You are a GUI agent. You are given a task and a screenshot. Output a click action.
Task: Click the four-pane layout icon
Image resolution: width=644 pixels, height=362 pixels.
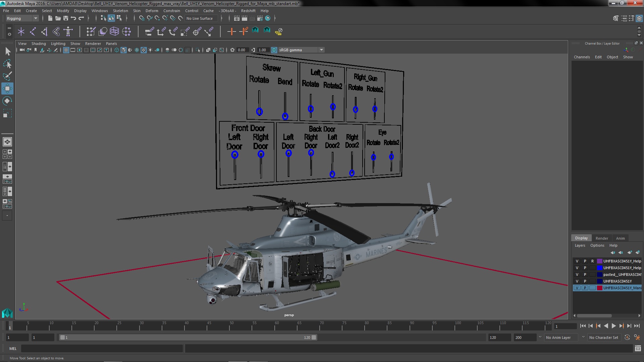click(x=7, y=154)
